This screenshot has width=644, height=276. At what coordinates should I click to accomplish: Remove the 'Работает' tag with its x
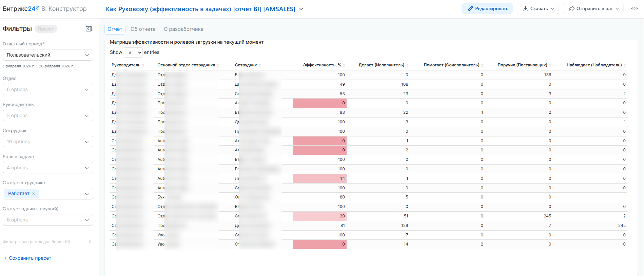[34, 194]
